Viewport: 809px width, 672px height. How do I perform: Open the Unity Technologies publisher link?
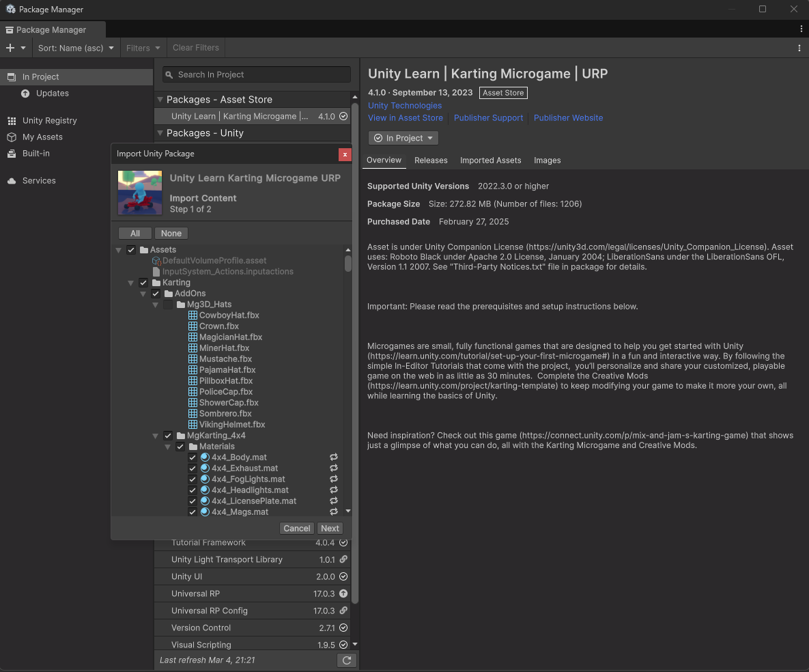pyautogui.click(x=405, y=106)
